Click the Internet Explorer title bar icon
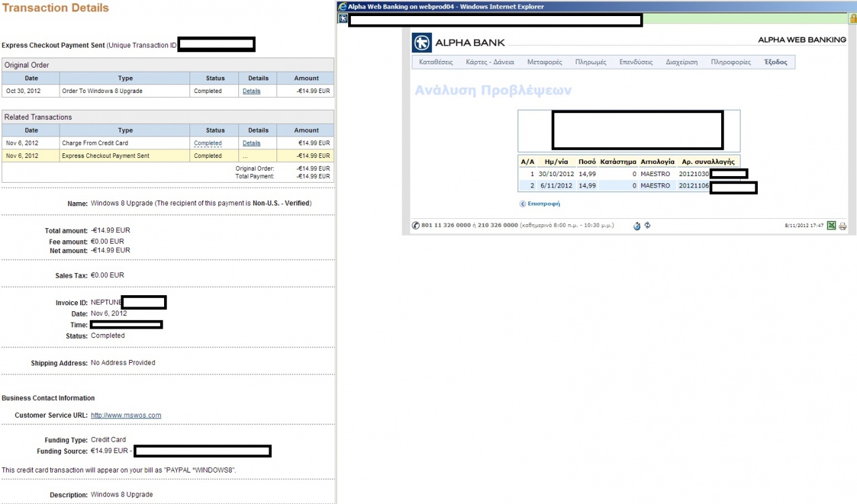The height and width of the screenshot is (504, 857). pyautogui.click(x=342, y=7)
